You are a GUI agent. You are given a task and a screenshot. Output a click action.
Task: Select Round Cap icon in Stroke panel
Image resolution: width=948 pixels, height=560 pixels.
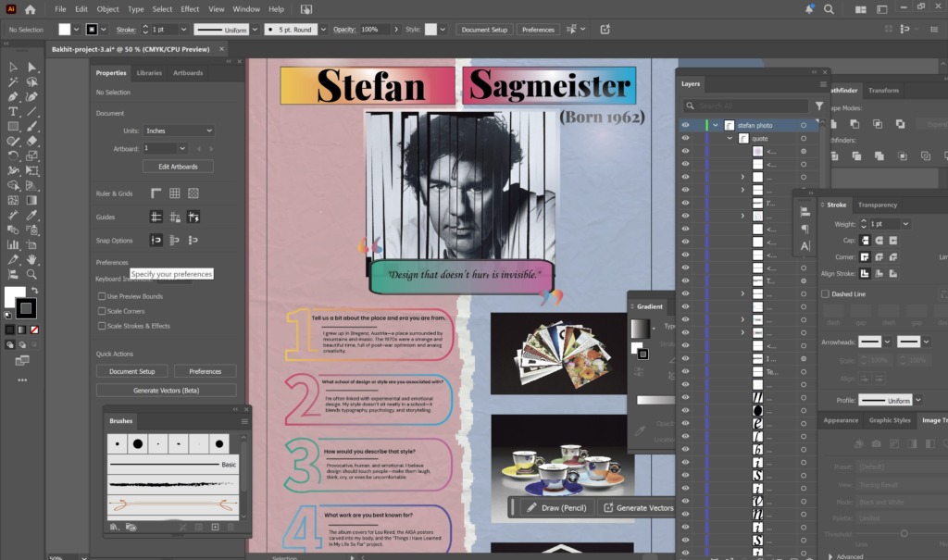click(x=879, y=241)
